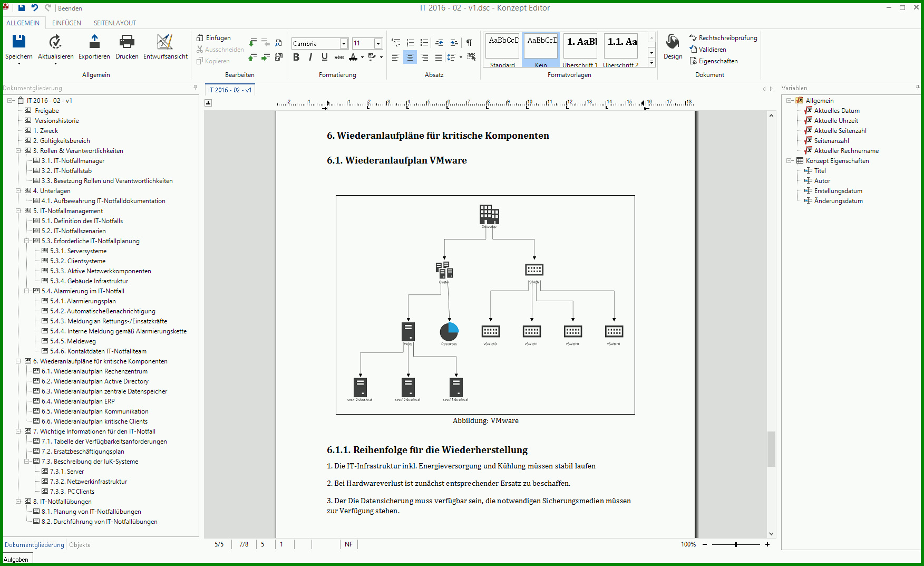
Task: Toggle strikethrough formatting
Action: [339, 57]
